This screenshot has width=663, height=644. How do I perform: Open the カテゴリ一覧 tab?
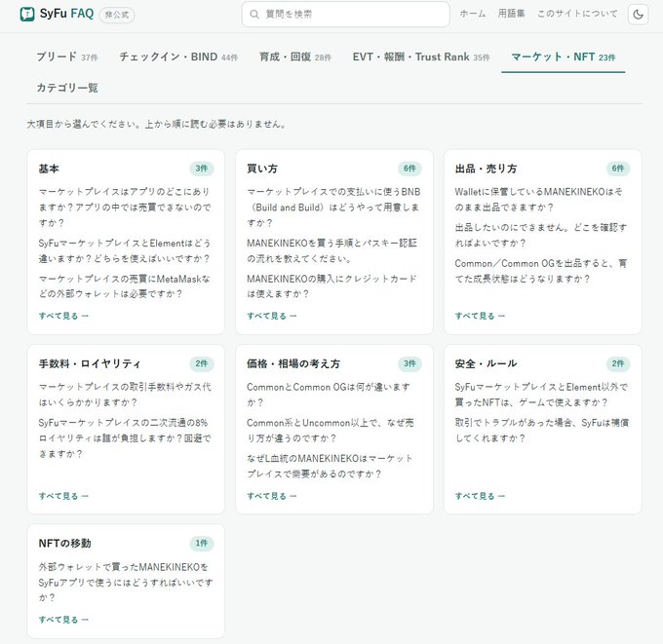click(x=67, y=88)
